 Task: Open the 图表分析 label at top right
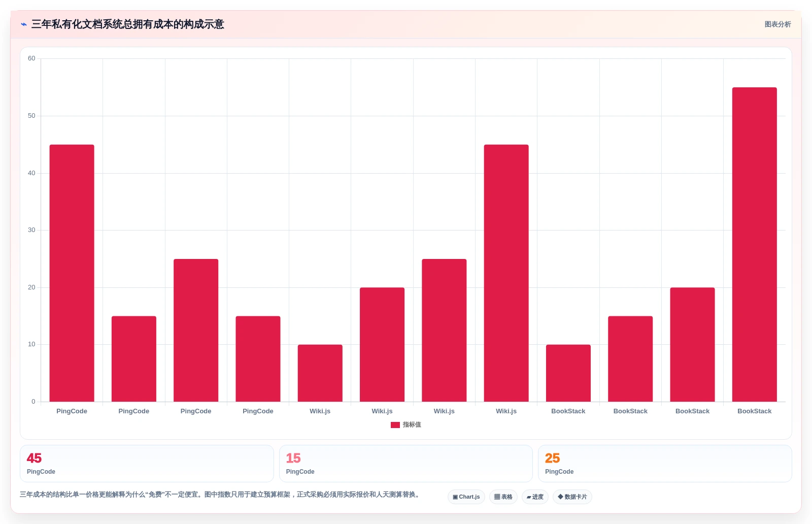pos(777,24)
